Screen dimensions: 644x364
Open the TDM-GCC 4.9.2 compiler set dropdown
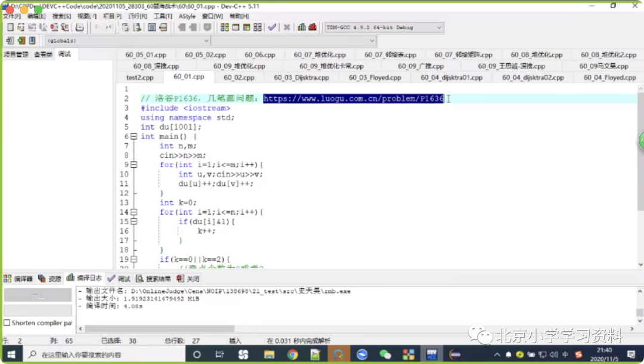click(x=383, y=27)
